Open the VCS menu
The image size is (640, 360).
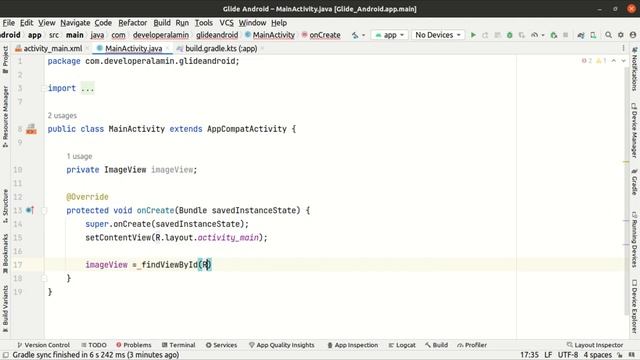[226, 23]
